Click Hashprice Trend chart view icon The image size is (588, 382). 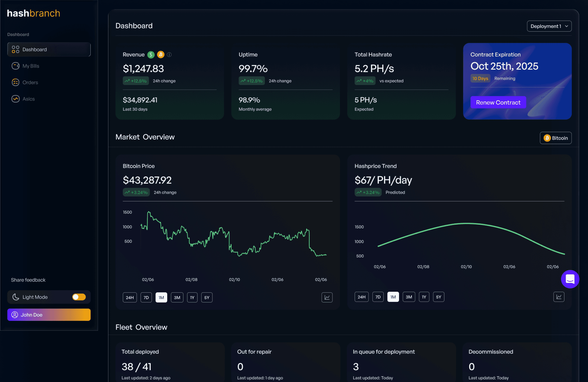(x=559, y=297)
